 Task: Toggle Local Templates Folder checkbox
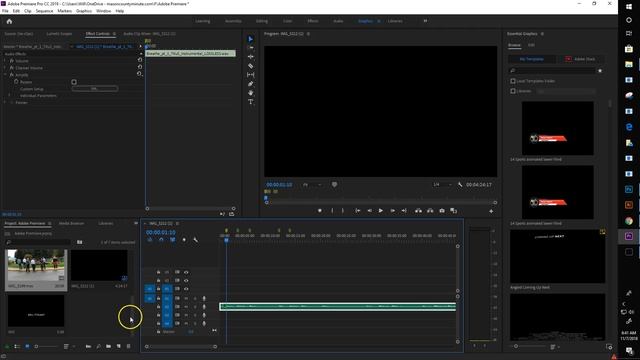[x=513, y=81]
